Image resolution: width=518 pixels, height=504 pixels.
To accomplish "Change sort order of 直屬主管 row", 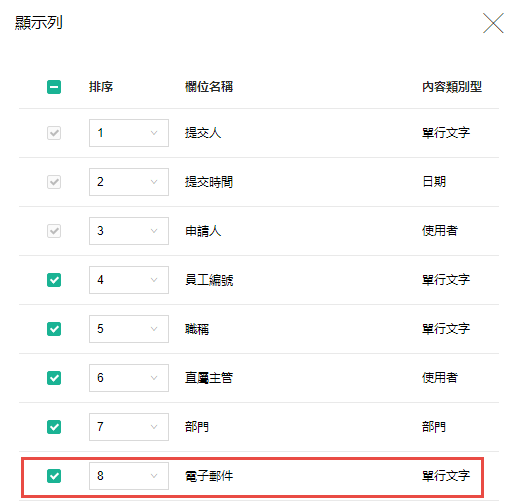I will (129, 378).
